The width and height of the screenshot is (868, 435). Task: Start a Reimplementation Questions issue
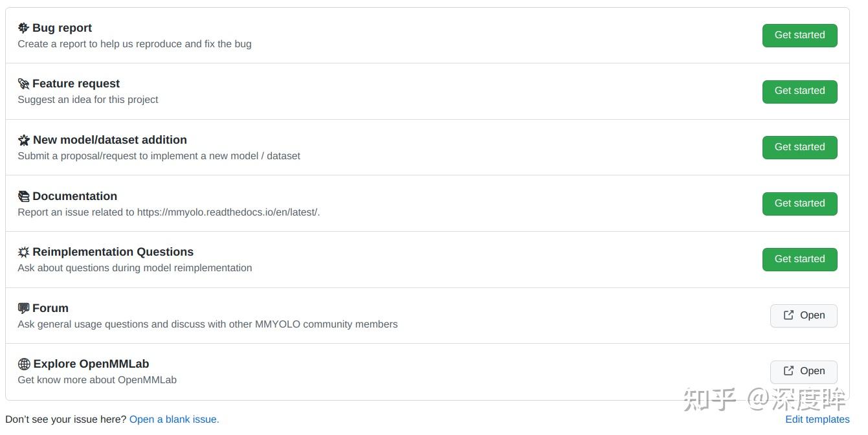(x=799, y=259)
